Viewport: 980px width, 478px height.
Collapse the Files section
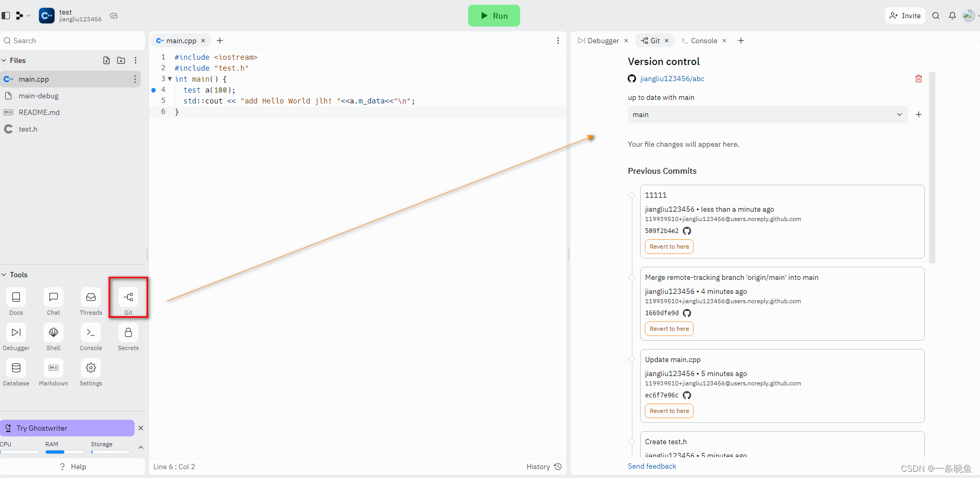(4, 60)
